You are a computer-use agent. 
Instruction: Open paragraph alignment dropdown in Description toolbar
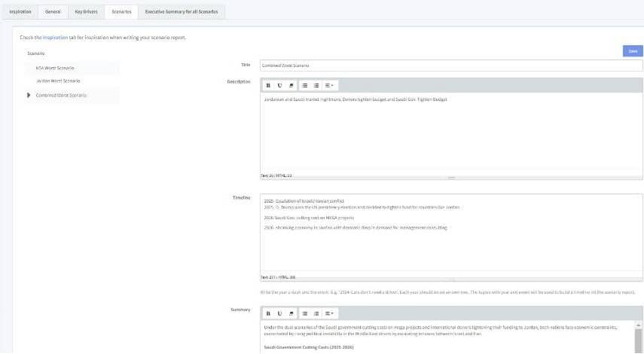(329, 85)
